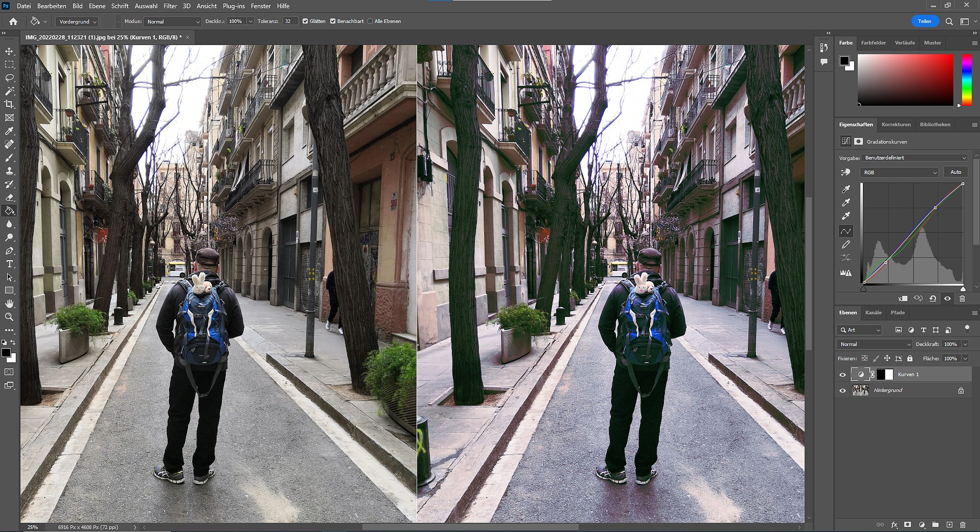The image size is (980, 532).
Task: Select the Type tool
Action: [x=9, y=264]
